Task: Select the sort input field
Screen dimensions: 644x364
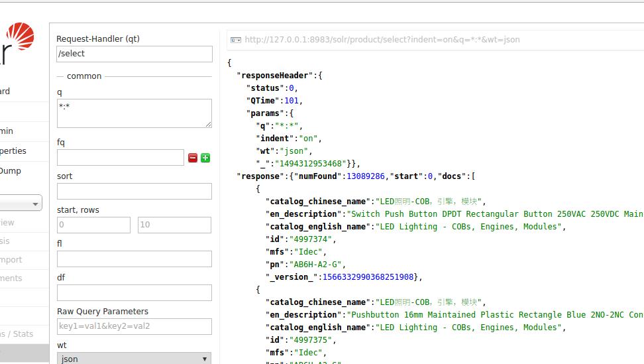Action: (134, 192)
